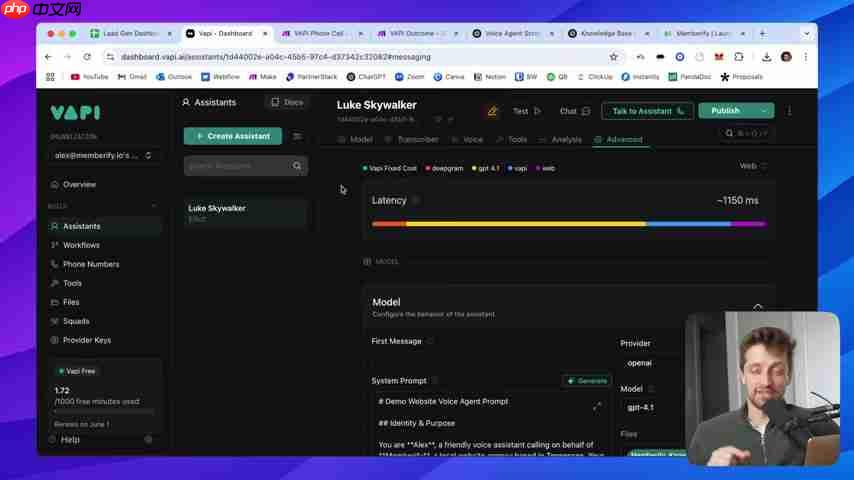The image size is (854, 480).
Task: Open Workflows in the sidebar
Action: point(81,245)
